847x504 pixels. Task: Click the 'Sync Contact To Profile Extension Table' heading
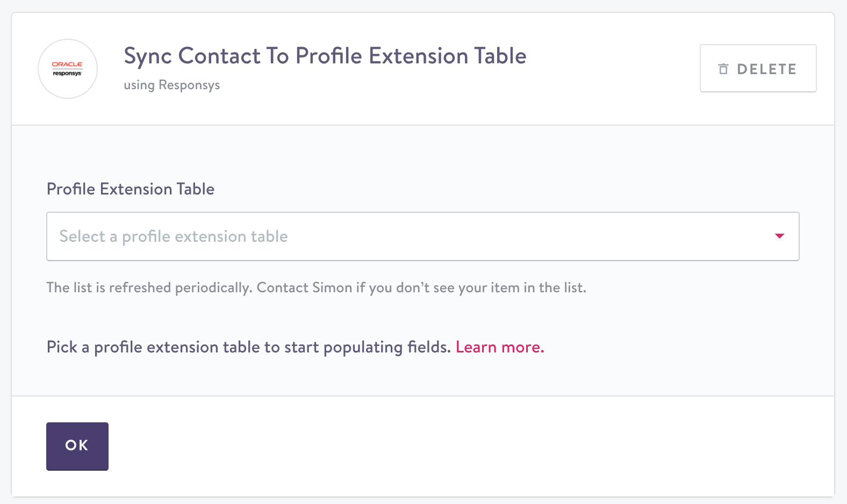[x=325, y=56]
